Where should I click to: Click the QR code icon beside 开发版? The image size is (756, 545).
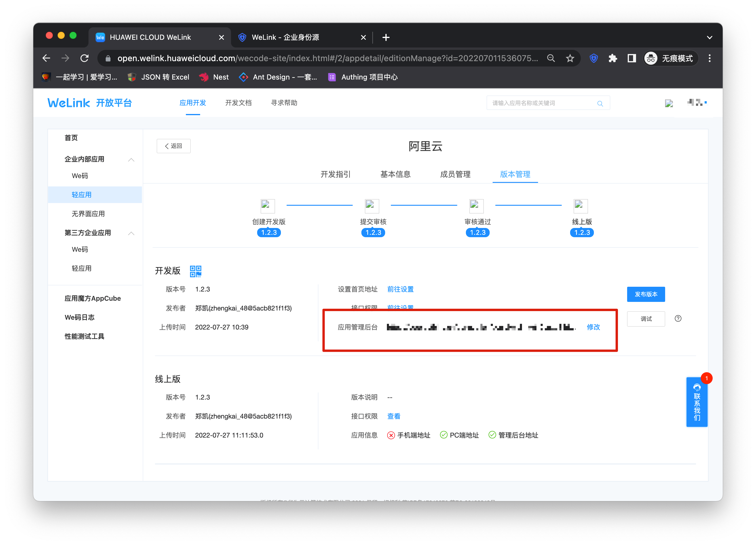(x=195, y=271)
